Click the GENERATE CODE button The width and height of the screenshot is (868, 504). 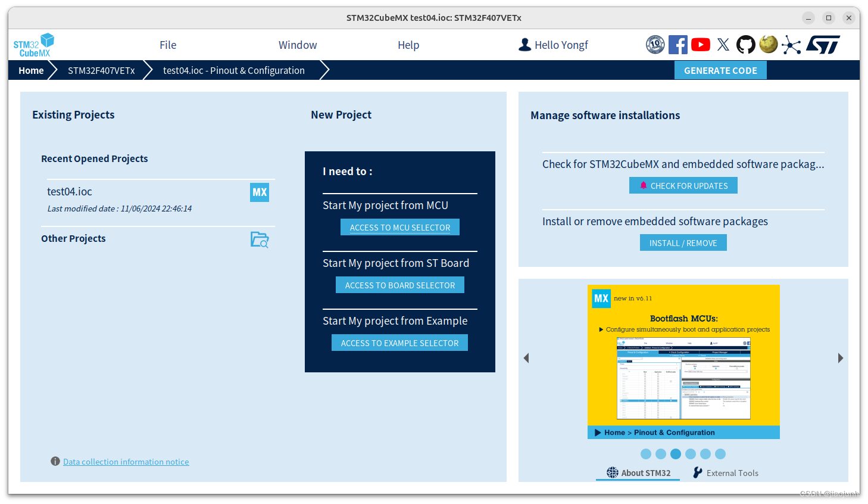coord(720,70)
